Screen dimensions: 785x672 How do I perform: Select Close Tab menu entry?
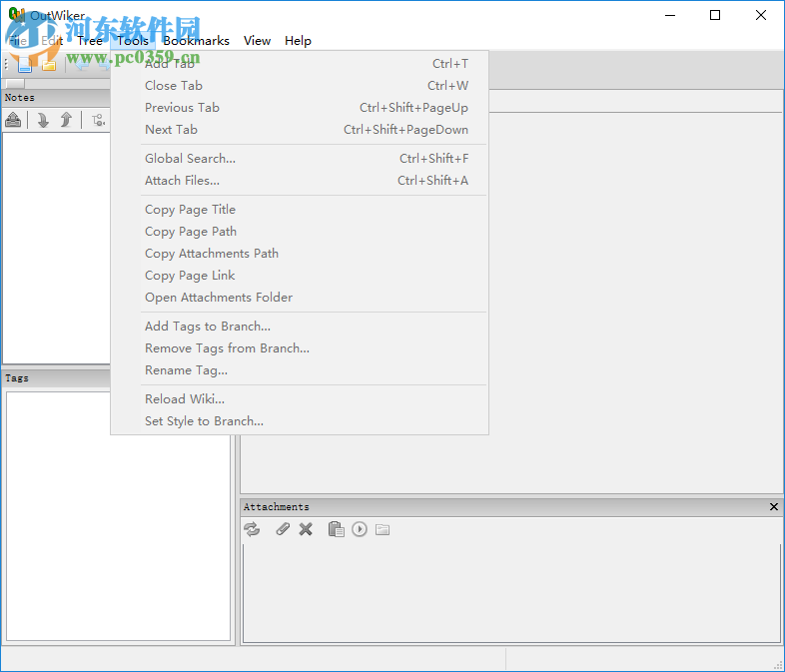[300, 86]
